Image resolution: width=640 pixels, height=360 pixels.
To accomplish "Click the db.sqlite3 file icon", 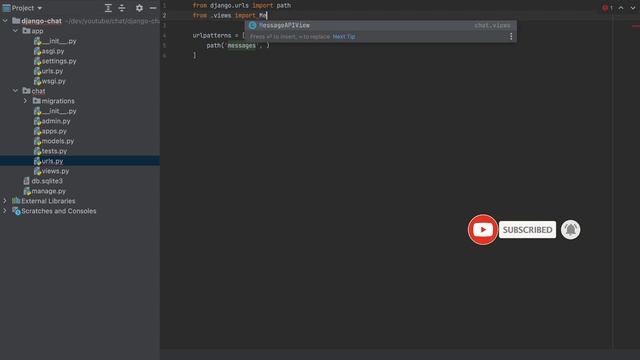I will (x=27, y=181).
